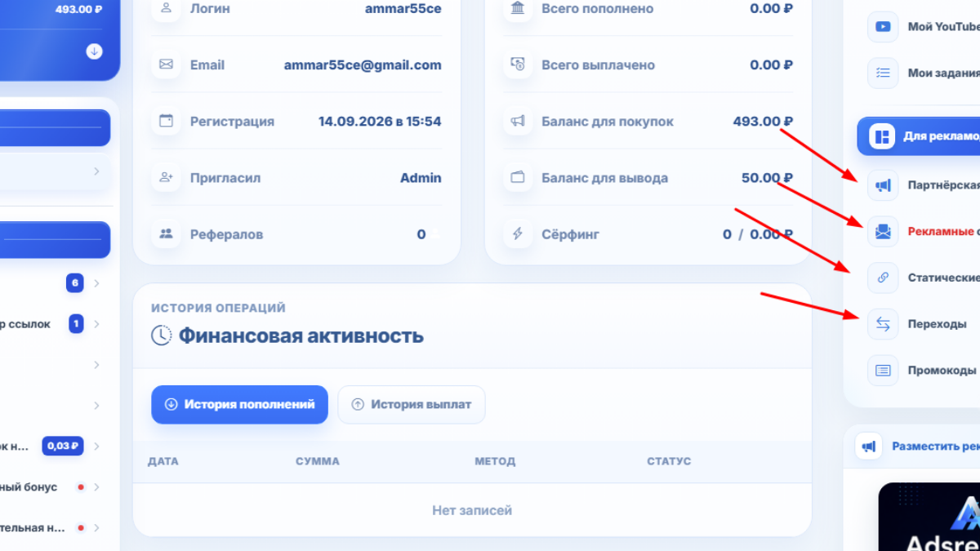Switch to История выплат tab
The height and width of the screenshot is (551, 980).
[x=412, y=404]
